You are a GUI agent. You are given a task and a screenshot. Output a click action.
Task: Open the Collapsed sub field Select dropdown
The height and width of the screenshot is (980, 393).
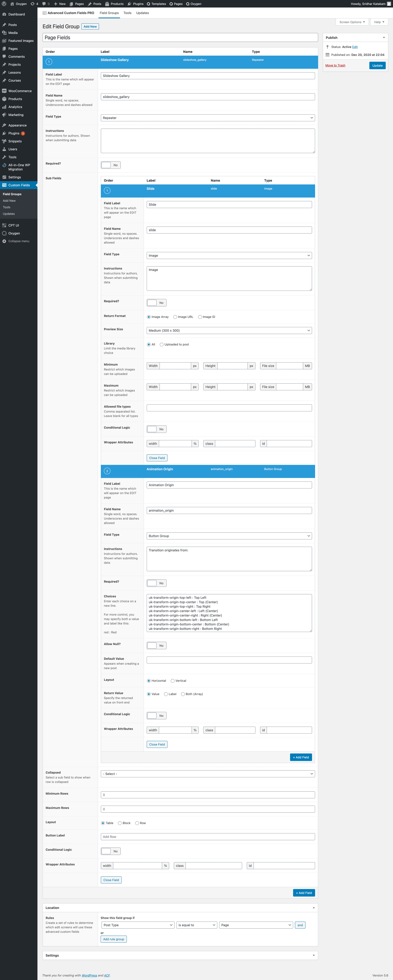(x=208, y=774)
